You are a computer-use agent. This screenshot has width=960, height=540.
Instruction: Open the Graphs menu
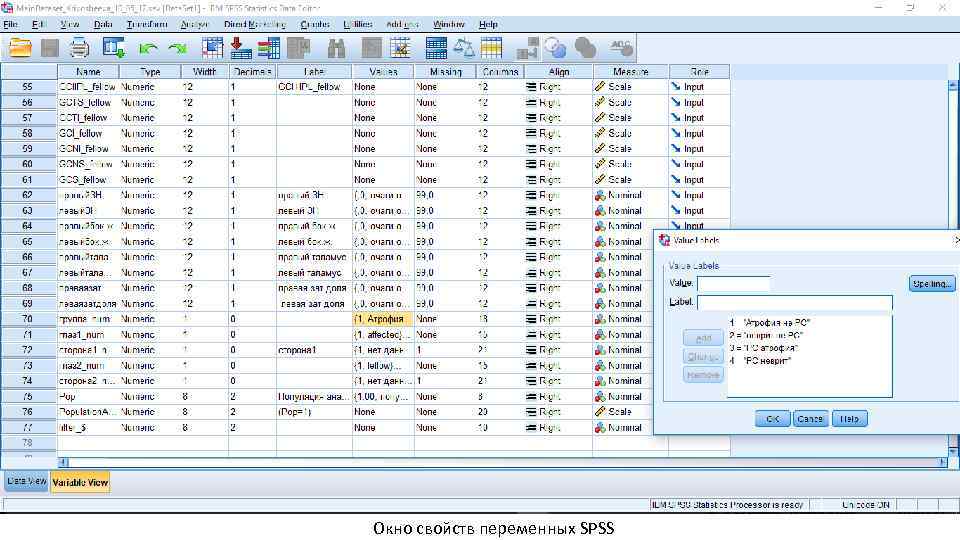click(x=315, y=24)
